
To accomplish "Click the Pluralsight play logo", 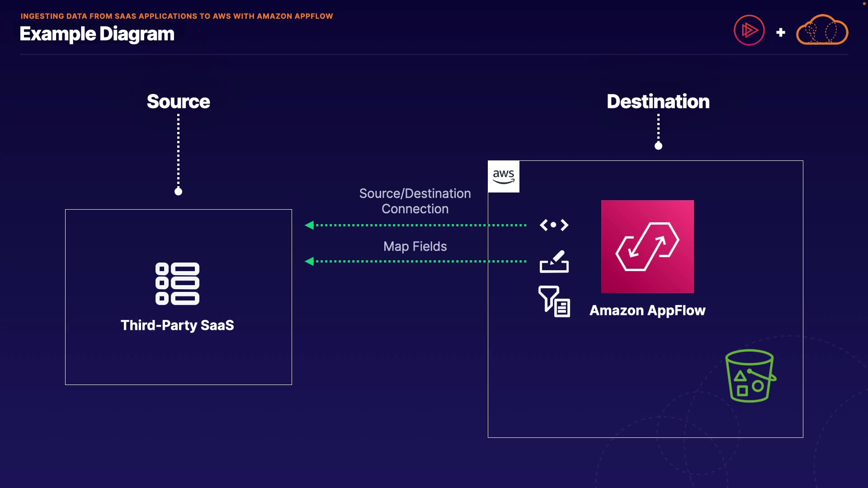I will 749,31.
